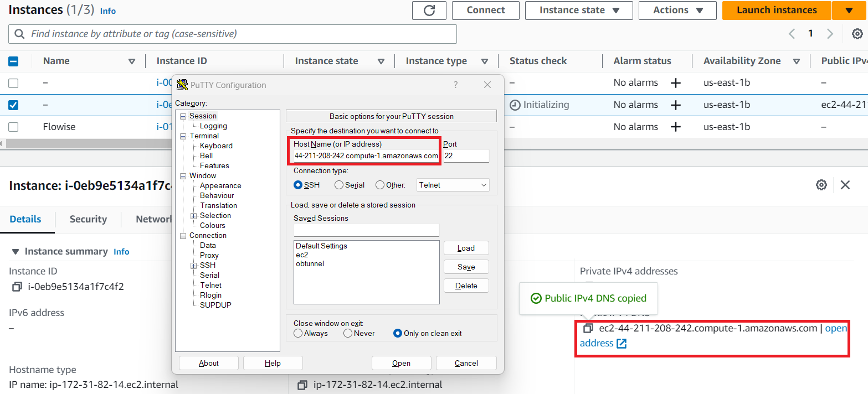Copy the Instance ID using copy icon
This screenshot has width=868, height=394.
coord(17,287)
